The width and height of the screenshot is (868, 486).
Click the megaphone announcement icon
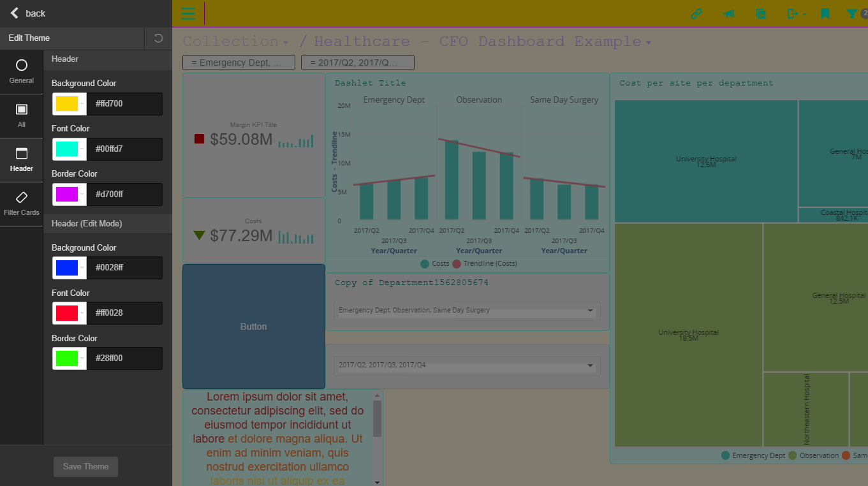729,13
